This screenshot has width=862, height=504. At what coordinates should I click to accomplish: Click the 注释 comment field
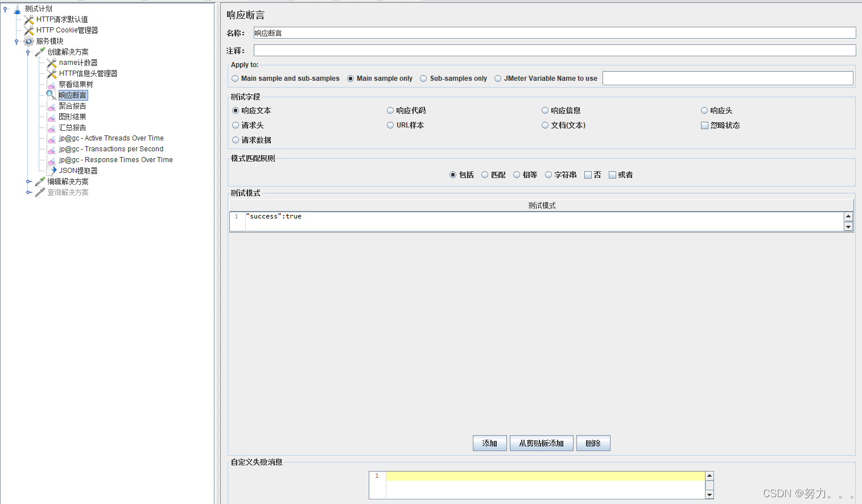pos(554,51)
